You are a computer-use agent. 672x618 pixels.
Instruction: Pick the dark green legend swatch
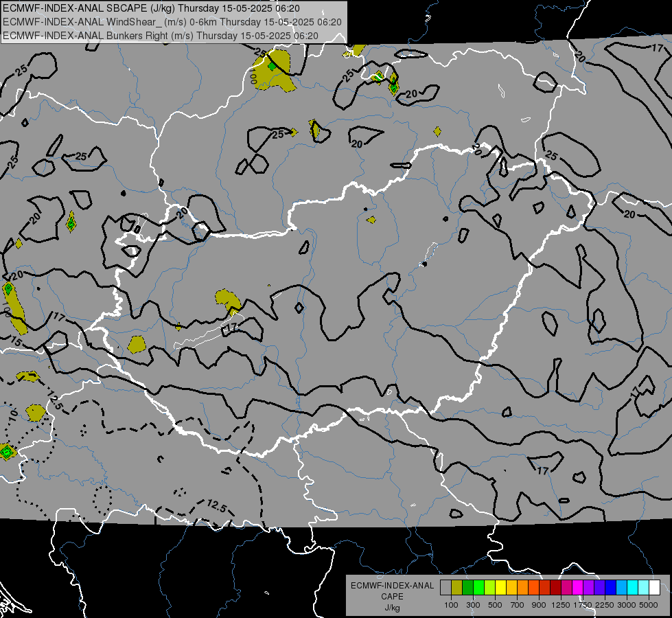[467, 587]
